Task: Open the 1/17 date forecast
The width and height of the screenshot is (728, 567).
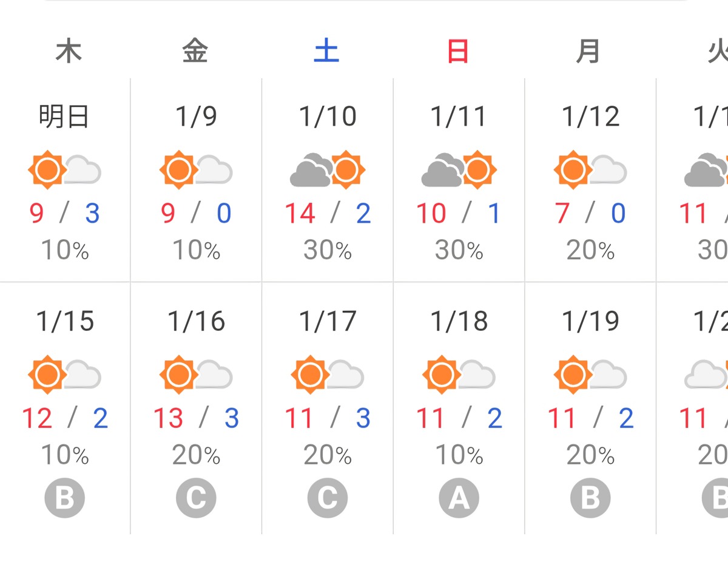Action: pyautogui.click(x=328, y=321)
